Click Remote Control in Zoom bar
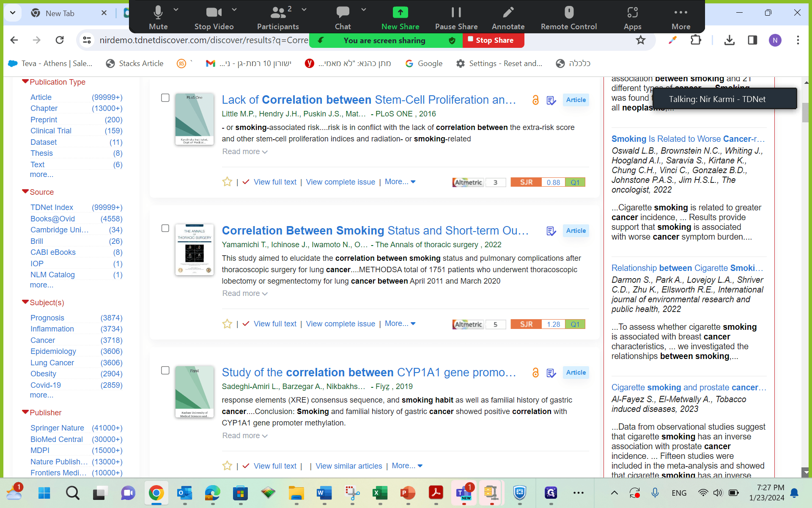This screenshot has height=508, width=812. (x=569, y=18)
